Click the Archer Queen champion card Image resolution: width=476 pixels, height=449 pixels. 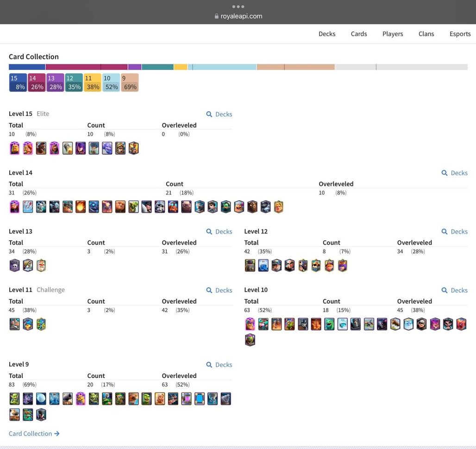tap(343, 266)
